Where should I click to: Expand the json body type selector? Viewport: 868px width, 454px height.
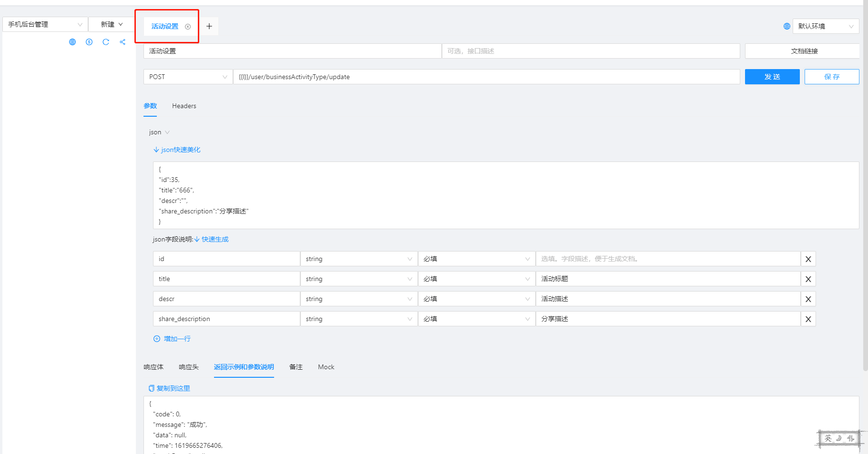pos(159,132)
